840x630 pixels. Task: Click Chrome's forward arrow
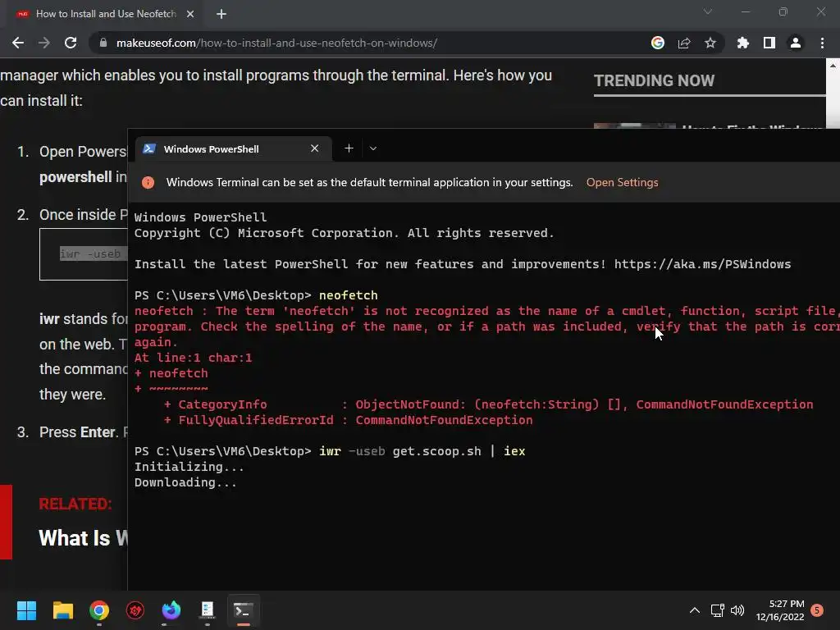44,43
